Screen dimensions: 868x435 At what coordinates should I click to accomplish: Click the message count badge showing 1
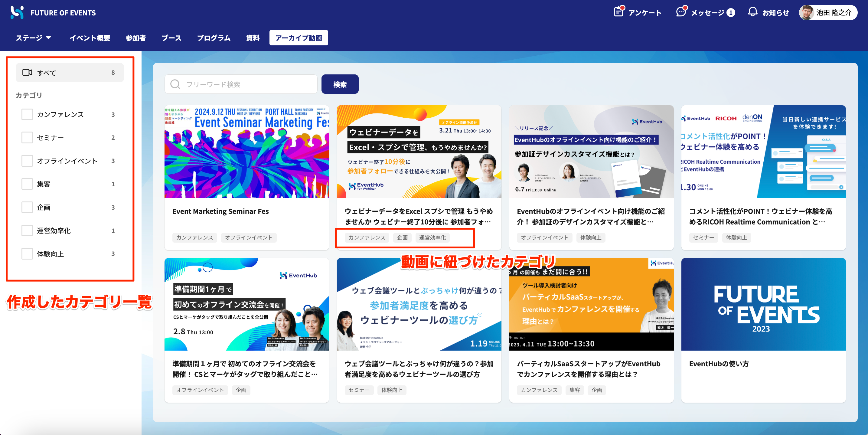(730, 13)
